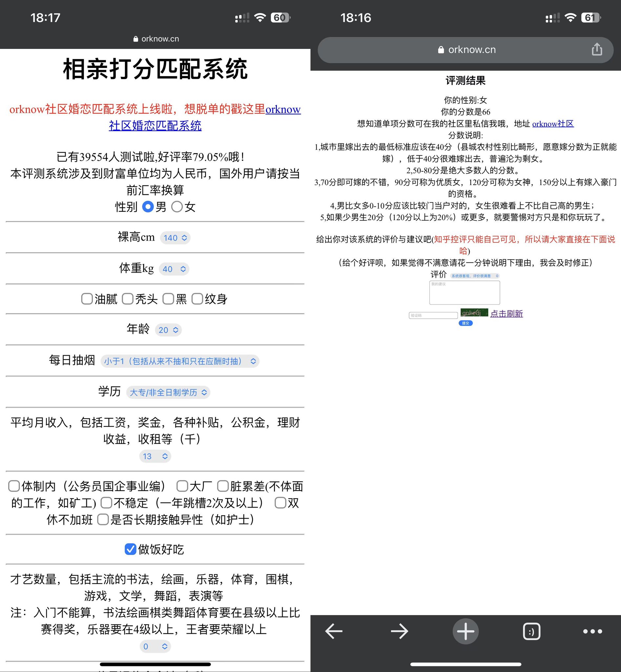Image resolution: width=621 pixels, height=672 pixels.
Task: Tap the 点击刷新 captcha refresh link
Action: coord(506,314)
